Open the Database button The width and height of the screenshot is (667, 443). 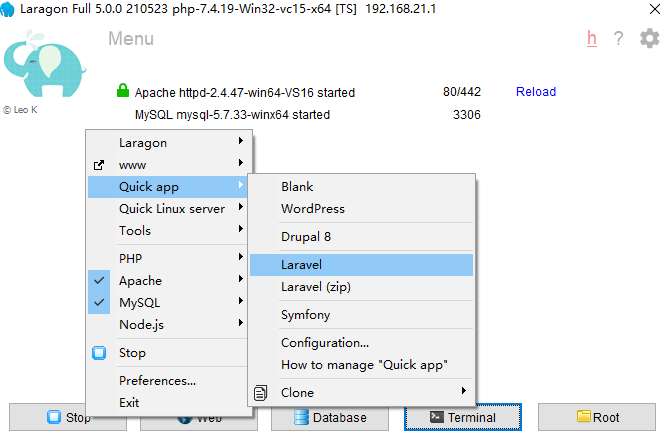(x=330, y=417)
